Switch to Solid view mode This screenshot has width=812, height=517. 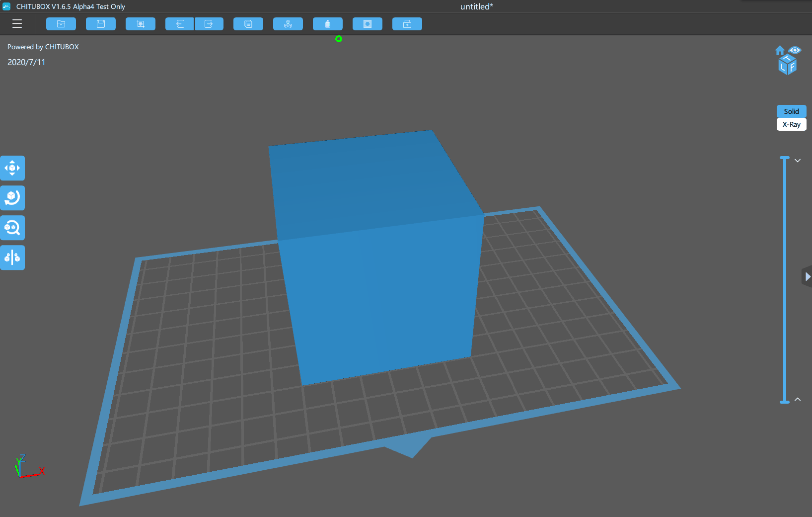pos(791,111)
